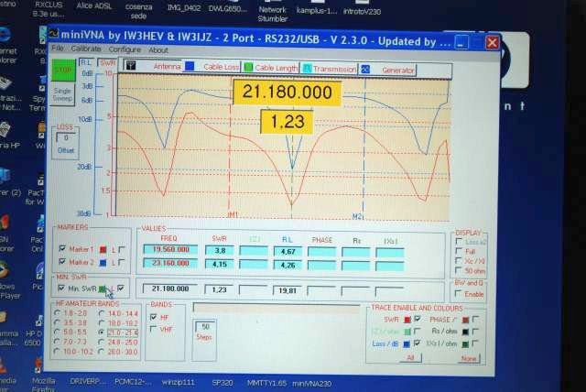
Task: Select the miniVNA230 desktop icon
Action: (311, 384)
